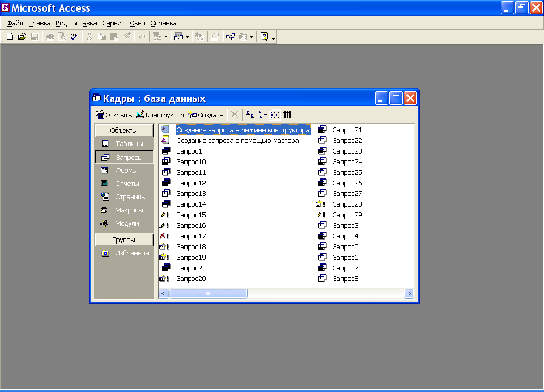
Task: Click the Copy icon in toolbar
Action: point(101,37)
